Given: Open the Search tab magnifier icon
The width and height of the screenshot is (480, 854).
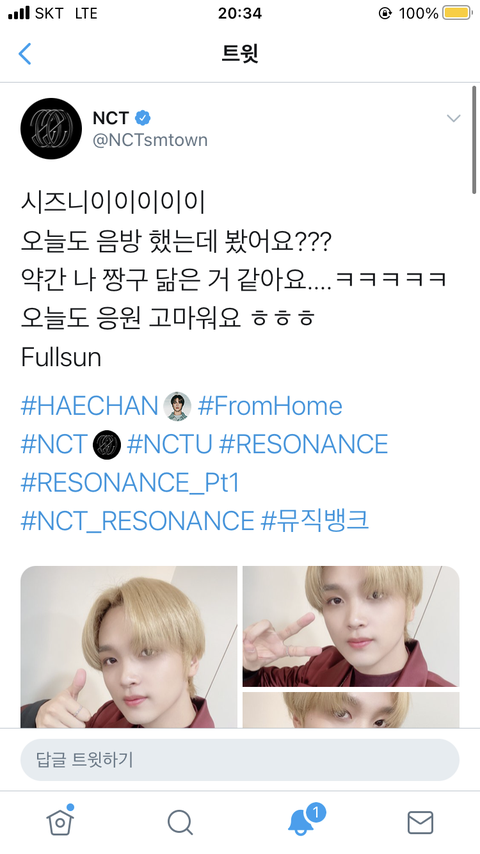Looking at the screenshot, I should tap(180, 822).
